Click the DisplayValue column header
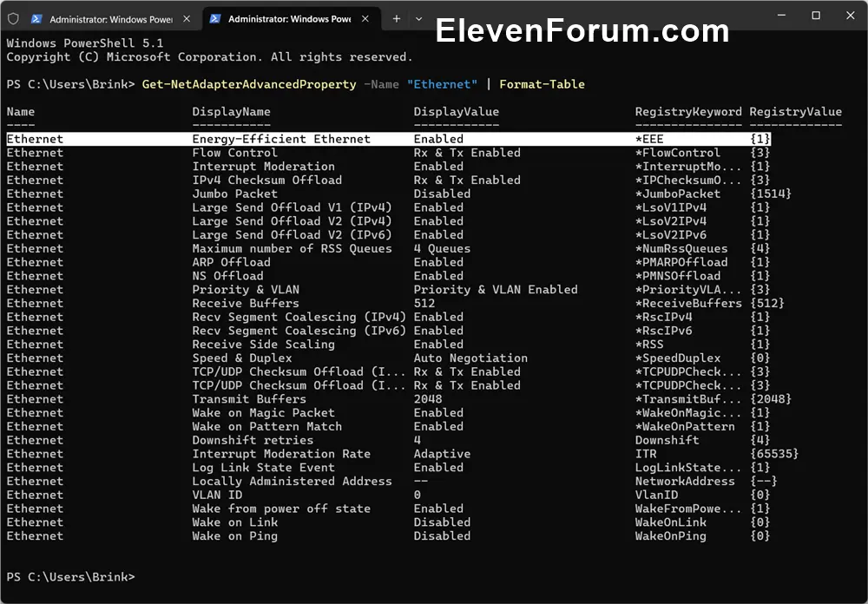Viewport: 868px width, 604px height. pos(457,112)
